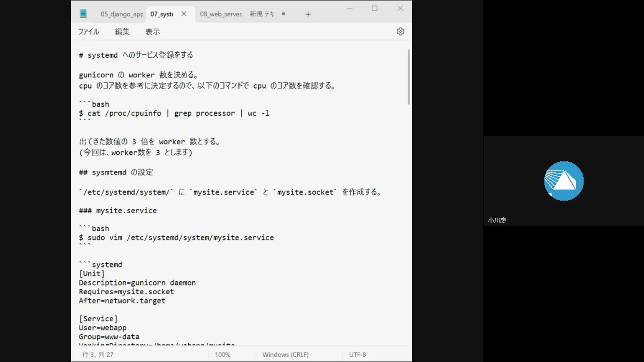644x362 pixels.
Task: Open the 表示 menu
Action: [152, 31]
